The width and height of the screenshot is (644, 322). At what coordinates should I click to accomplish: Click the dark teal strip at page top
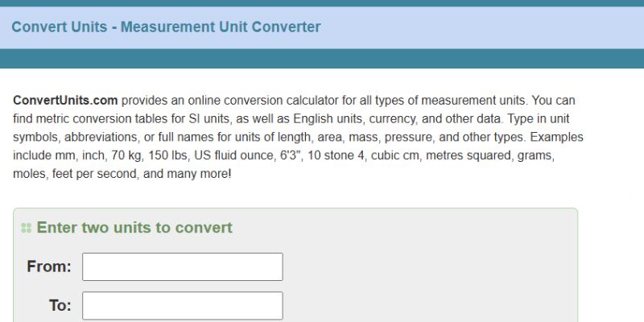[322, 3]
